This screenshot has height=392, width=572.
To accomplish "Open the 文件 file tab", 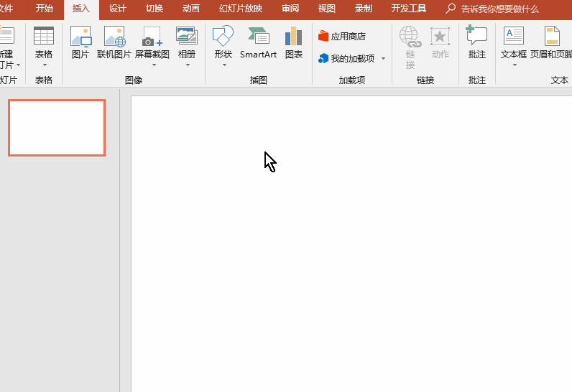I will point(6,9).
